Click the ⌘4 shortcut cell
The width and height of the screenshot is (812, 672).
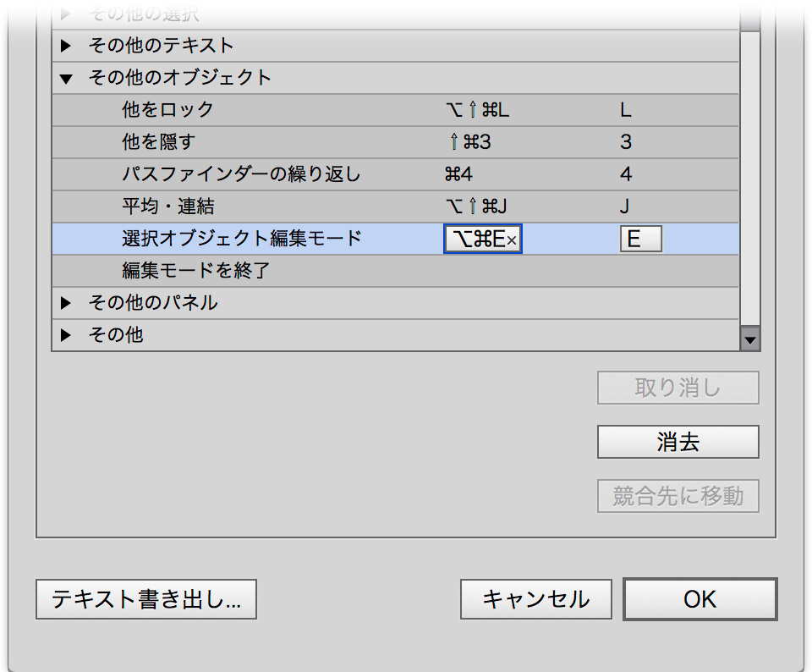click(x=458, y=174)
